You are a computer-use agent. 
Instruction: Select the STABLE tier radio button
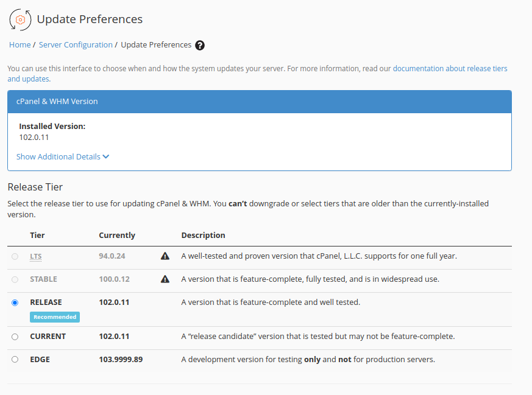(x=15, y=279)
